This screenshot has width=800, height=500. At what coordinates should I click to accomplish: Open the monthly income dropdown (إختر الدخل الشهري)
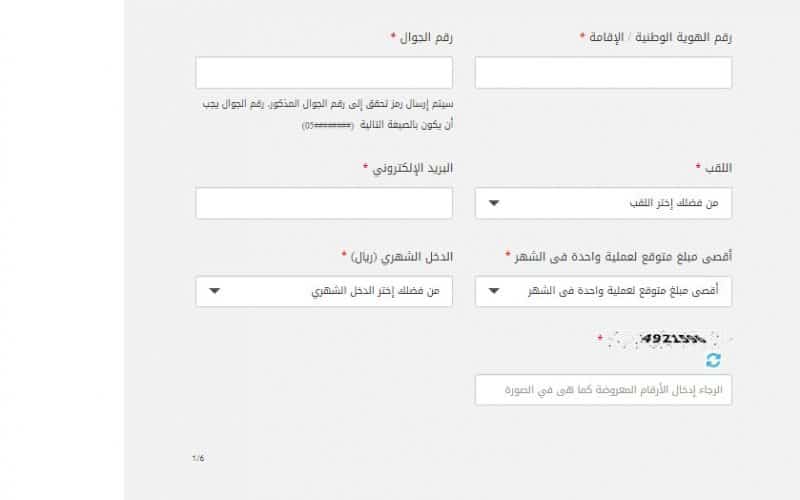(324, 291)
